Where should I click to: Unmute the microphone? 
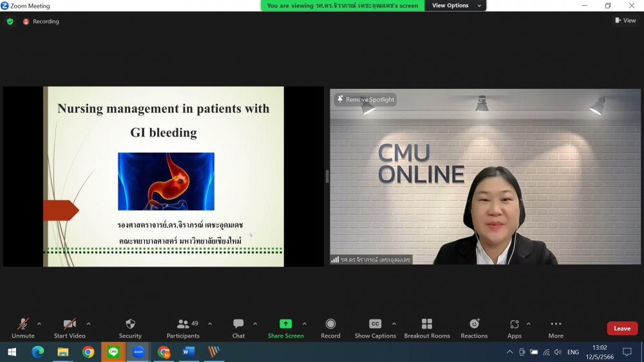(x=23, y=328)
